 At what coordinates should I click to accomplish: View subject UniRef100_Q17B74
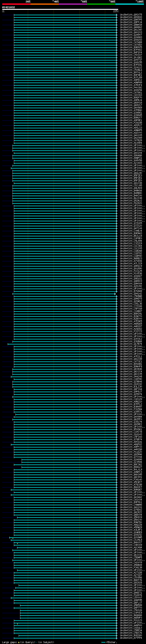(x=131, y=344)
